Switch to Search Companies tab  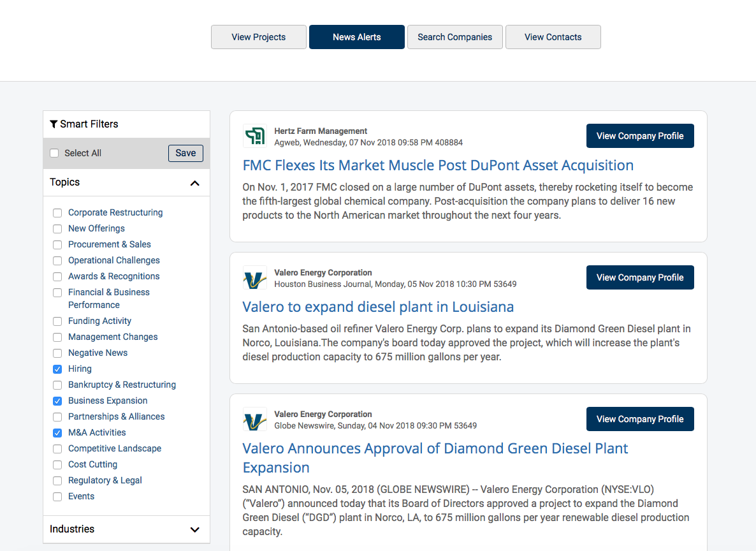pyautogui.click(x=454, y=37)
